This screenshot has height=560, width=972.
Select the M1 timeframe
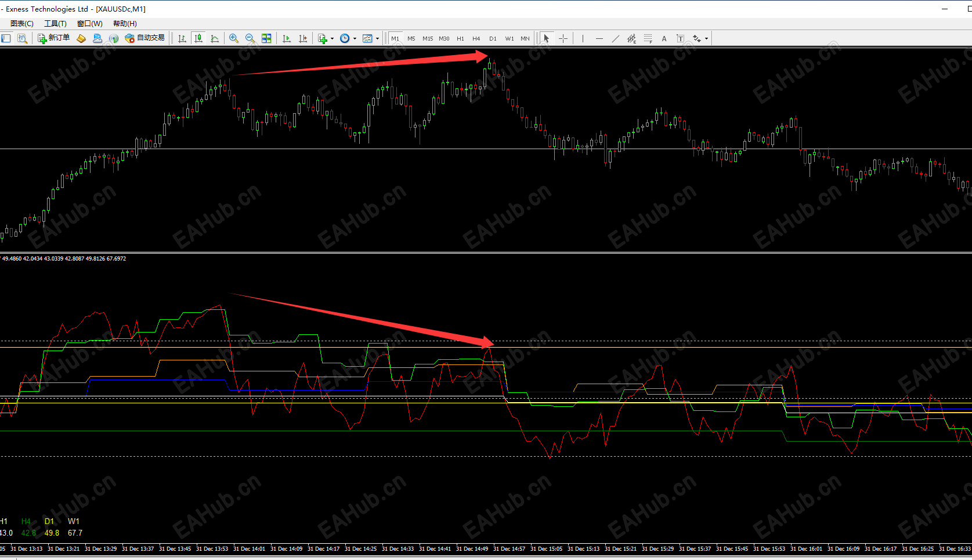coord(395,38)
